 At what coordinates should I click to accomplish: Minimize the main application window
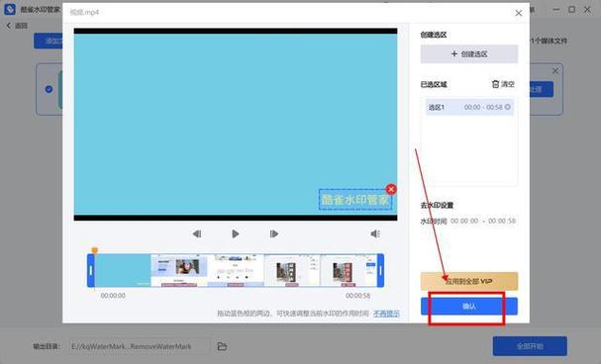pyautogui.click(x=556, y=10)
